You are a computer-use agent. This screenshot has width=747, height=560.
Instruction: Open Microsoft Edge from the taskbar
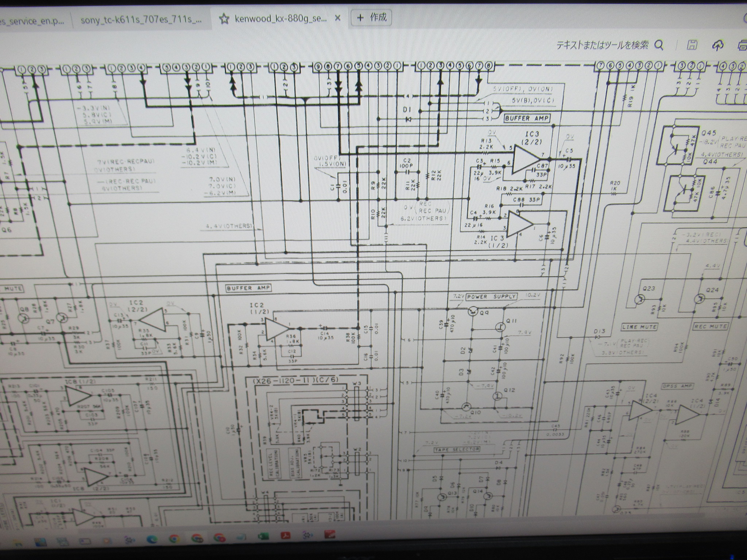[x=152, y=539]
